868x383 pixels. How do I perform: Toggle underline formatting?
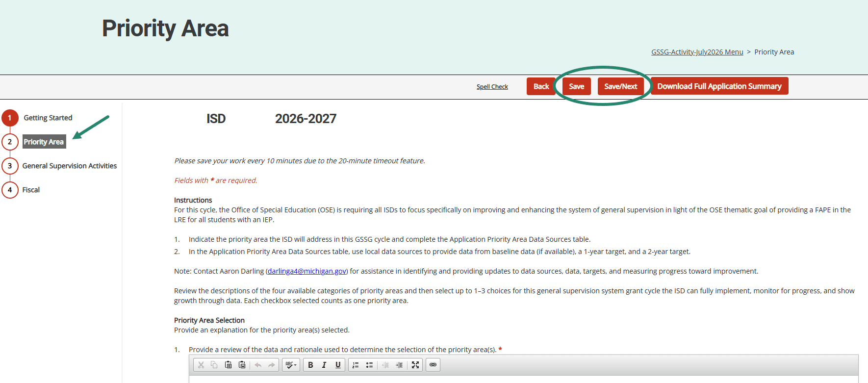click(338, 365)
